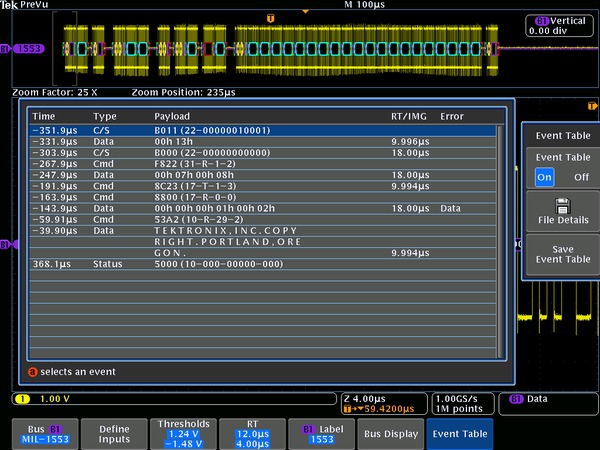Open the Define Inputs menu

coord(112,434)
